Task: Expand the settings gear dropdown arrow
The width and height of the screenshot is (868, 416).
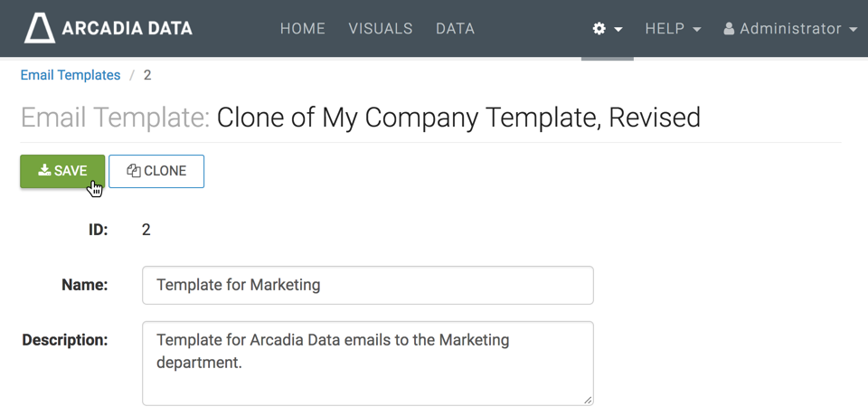Action: coord(618,30)
